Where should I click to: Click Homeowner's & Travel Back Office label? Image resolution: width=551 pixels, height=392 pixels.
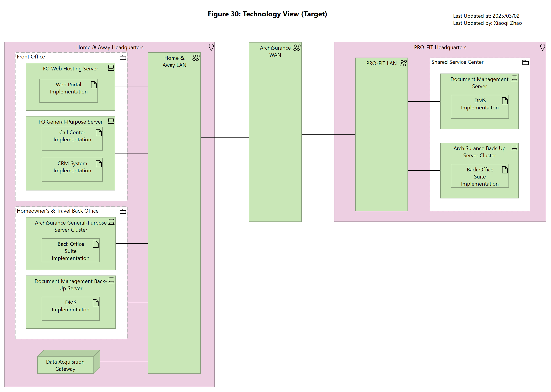click(x=58, y=211)
